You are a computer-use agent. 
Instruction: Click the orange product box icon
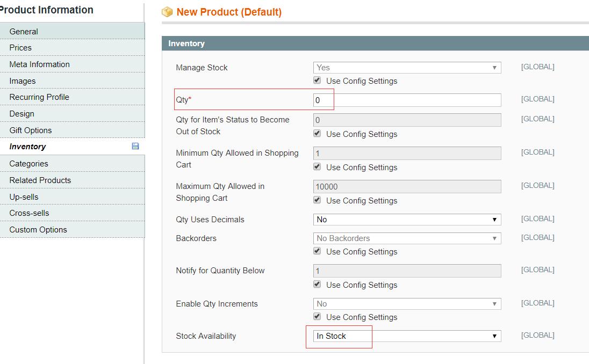[167, 12]
